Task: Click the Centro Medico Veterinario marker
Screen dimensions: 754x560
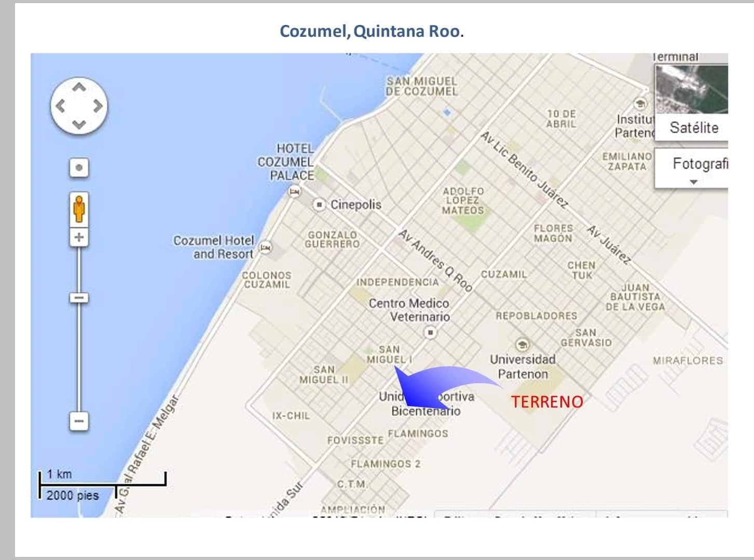Action: click(x=430, y=332)
